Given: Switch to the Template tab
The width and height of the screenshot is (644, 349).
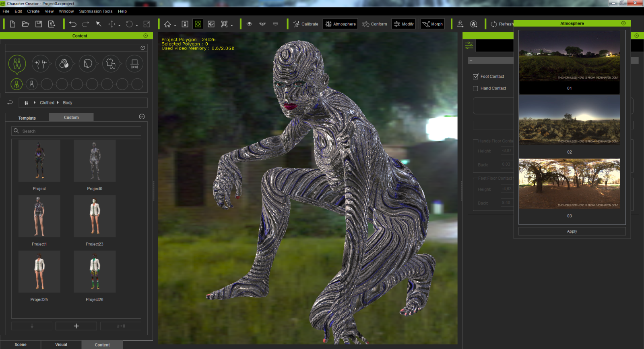Looking at the screenshot, I should tap(27, 118).
